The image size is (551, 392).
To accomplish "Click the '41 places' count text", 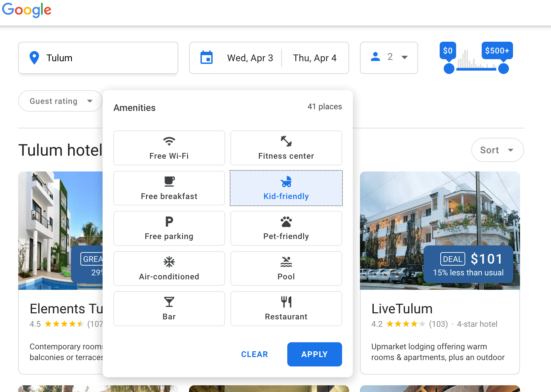I will pos(325,107).
